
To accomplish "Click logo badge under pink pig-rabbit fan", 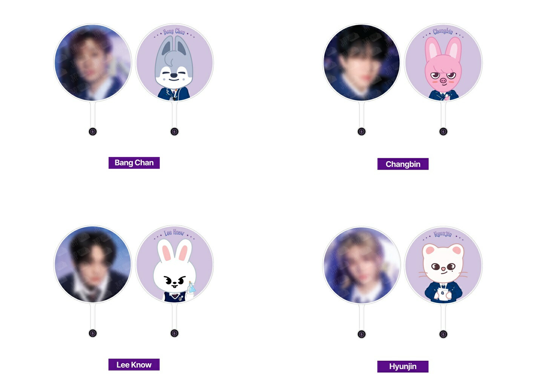I will coord(443,132).
